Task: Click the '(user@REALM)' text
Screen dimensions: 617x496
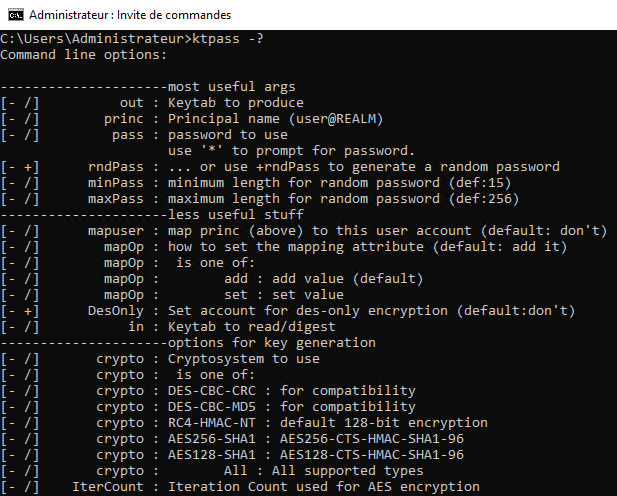Action: pyautogui.click(x=336, y=119)
